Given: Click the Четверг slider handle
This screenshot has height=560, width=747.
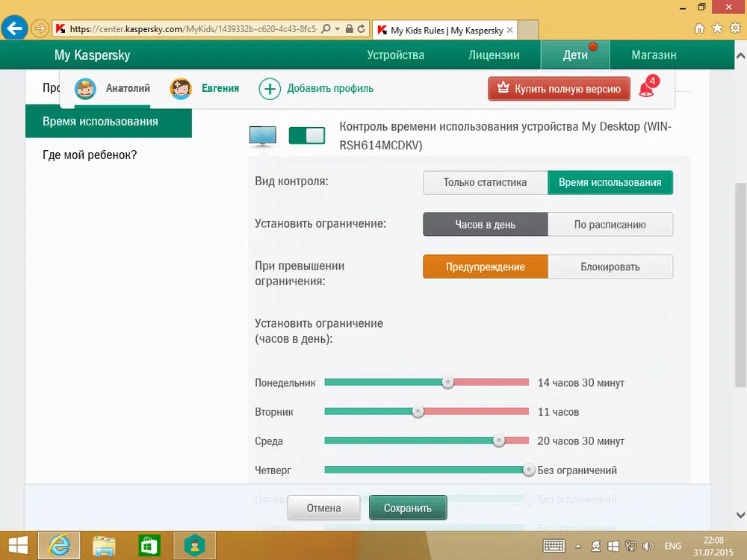Looking at the screenshot, I should point(528,470).
